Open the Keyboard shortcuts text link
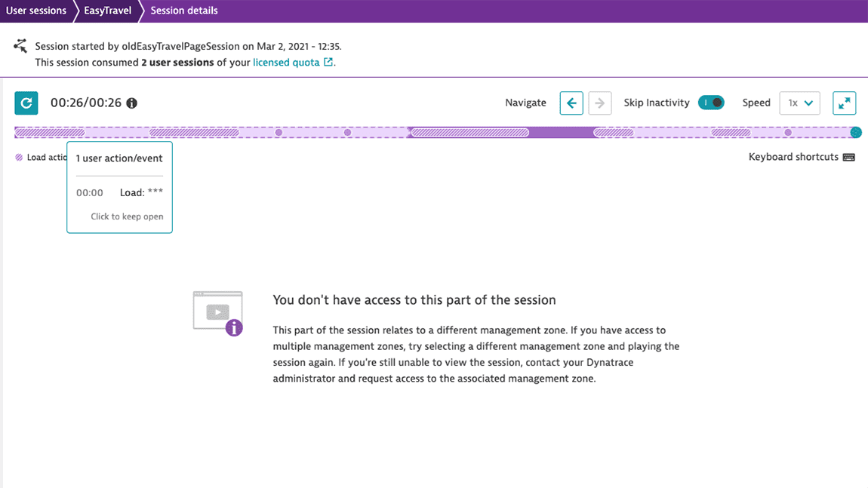This screenshot has height=488, width=868. point(793,157)
